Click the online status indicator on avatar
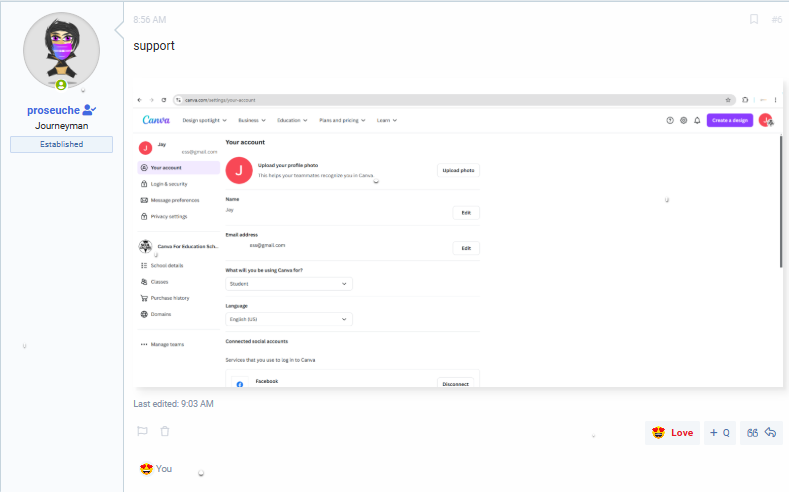Image resolution: width=789 pixels, height=492 pixels. point(61,85)
